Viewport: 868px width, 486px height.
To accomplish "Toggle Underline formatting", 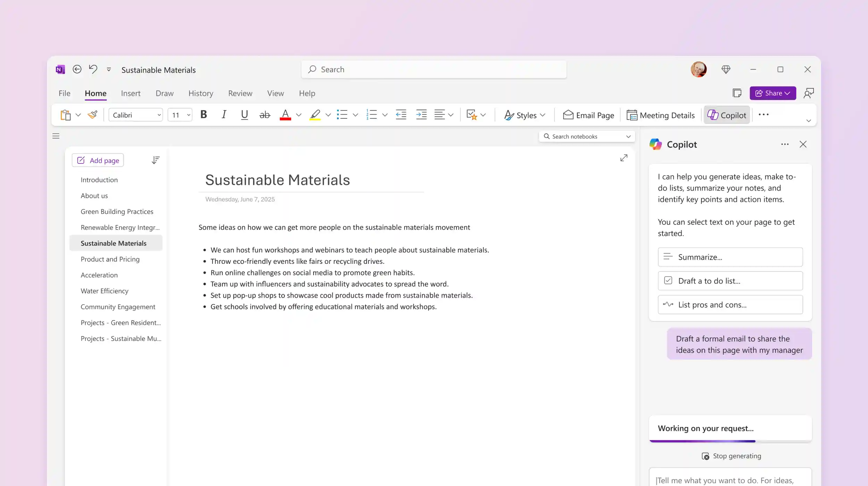I will click(244, 115).
